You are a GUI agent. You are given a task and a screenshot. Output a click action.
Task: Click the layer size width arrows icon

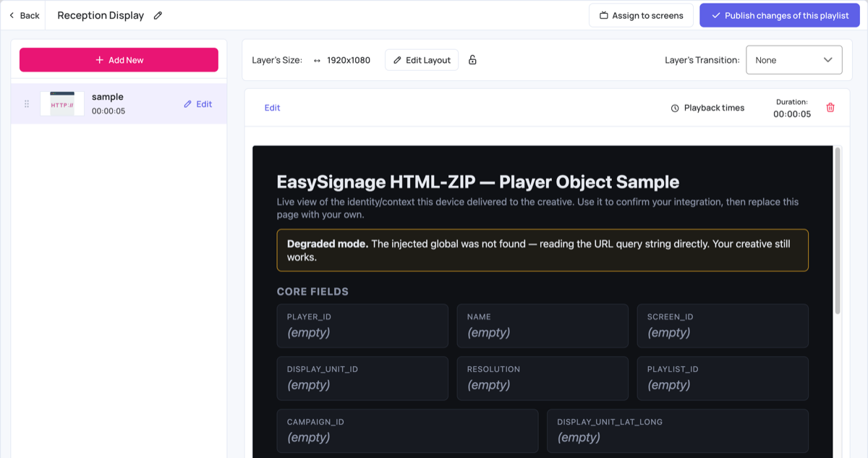[317, 60]
